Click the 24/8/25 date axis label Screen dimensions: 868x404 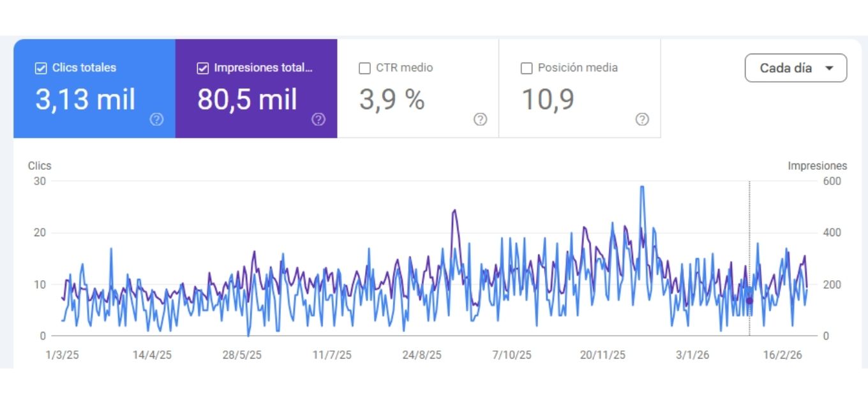click(422, 355)
